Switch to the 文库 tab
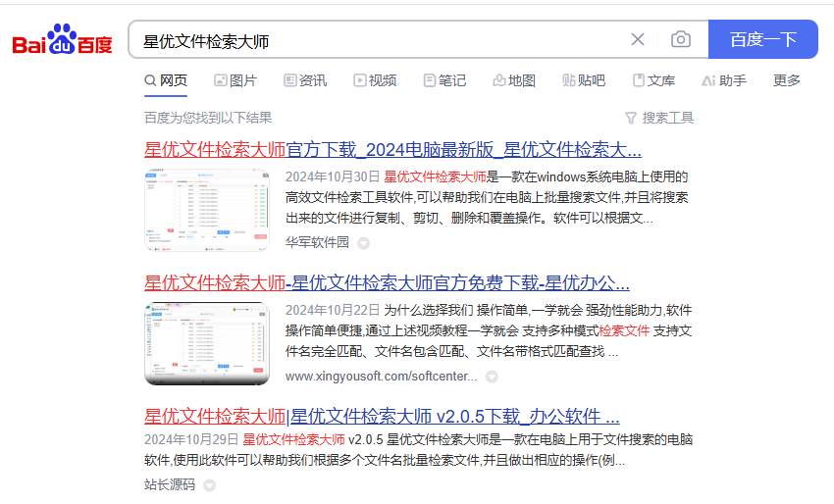This screenshot has height=504, width=834. [653, 80]
